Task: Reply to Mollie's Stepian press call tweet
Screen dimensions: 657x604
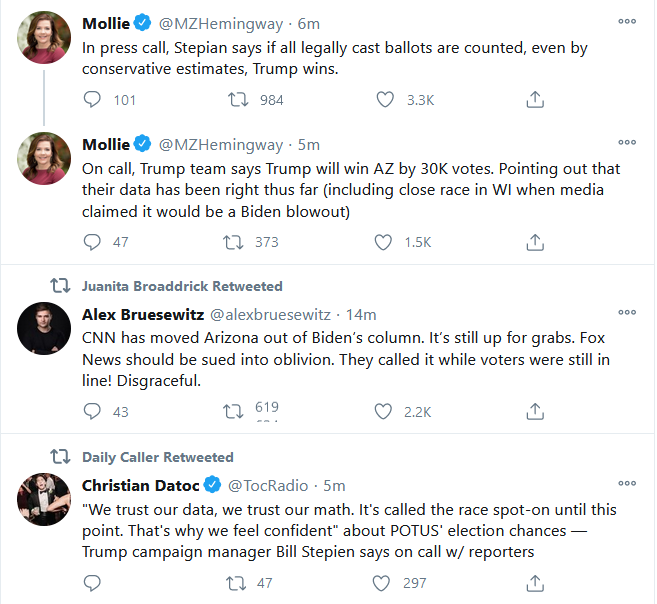Action: point(92,99)
